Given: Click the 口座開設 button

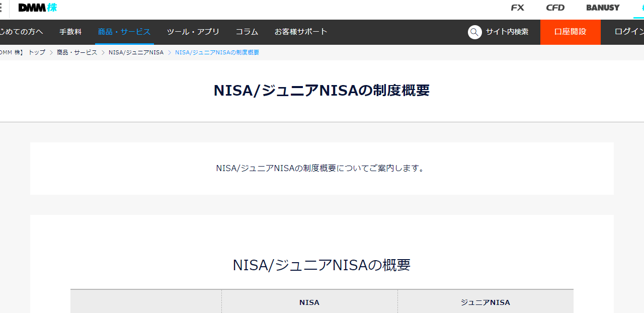Looking at the screenshot, I should (x=570, y=32).
